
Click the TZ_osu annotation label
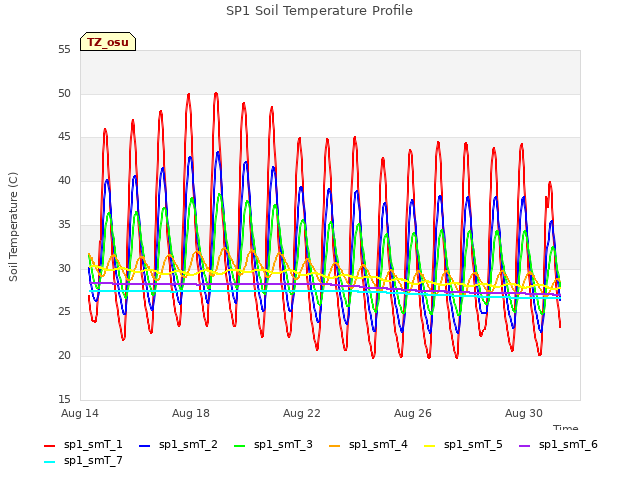tap(108, 42)
